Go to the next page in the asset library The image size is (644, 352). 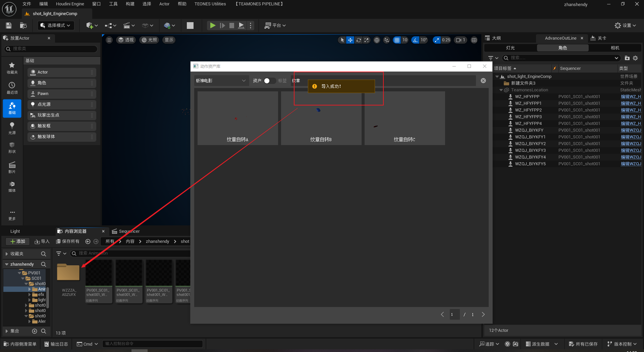483,314
